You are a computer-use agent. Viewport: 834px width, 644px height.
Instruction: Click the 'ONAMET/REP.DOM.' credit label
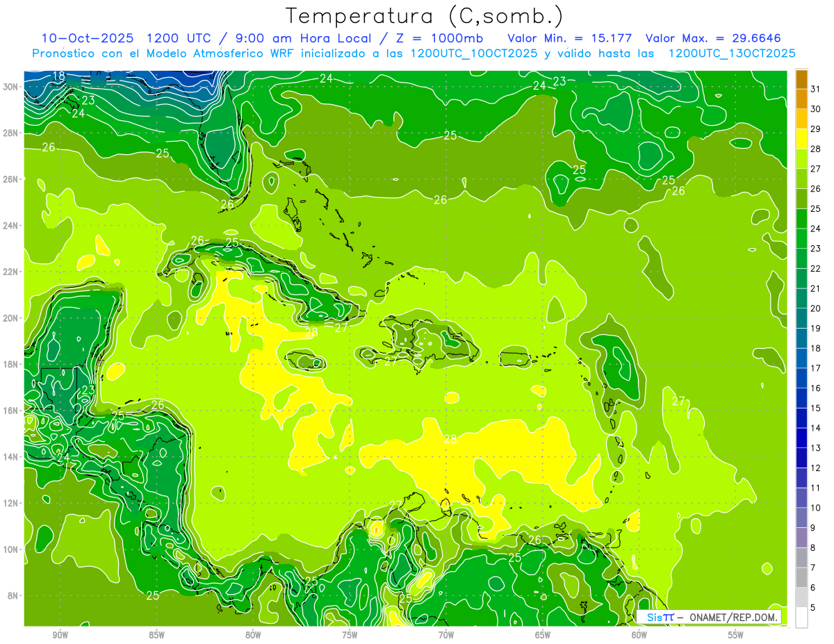pos(734,617)
